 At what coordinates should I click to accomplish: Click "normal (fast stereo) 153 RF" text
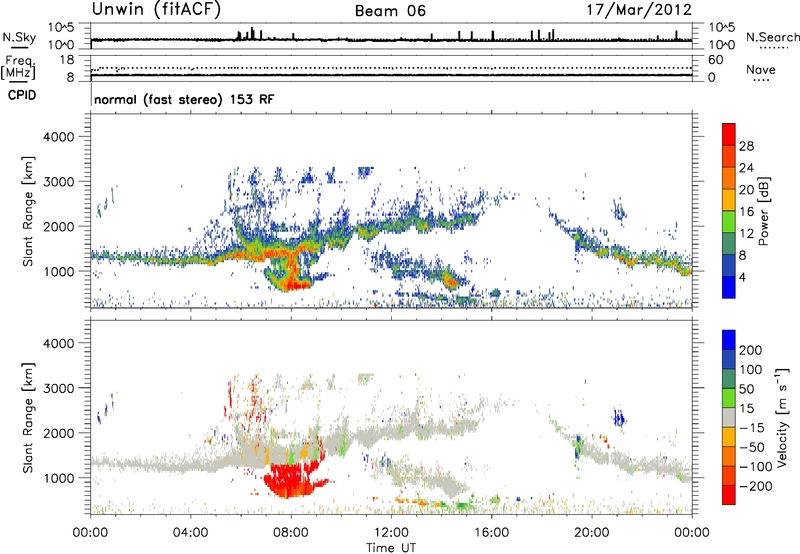(x=184, y=99)
